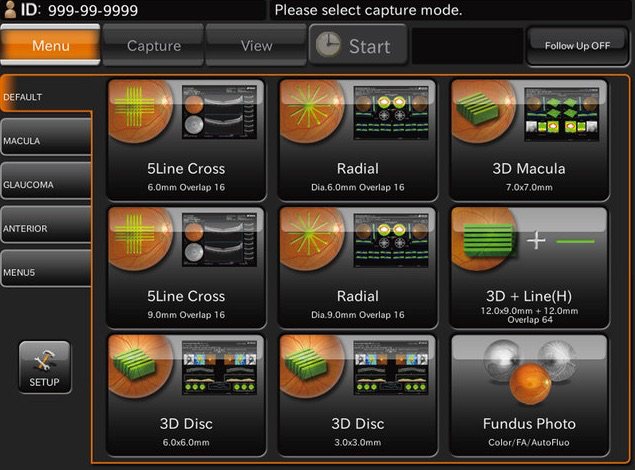
Task: Switch to the View tab
Action: [256, 46]
